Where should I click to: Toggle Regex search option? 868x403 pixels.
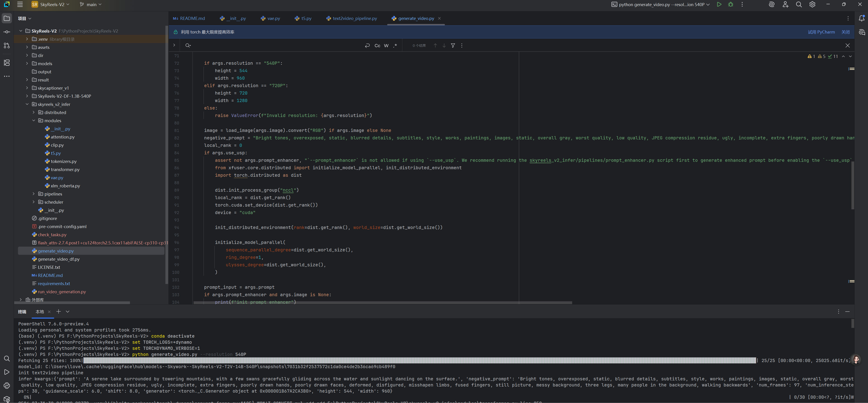click(395, 45)
